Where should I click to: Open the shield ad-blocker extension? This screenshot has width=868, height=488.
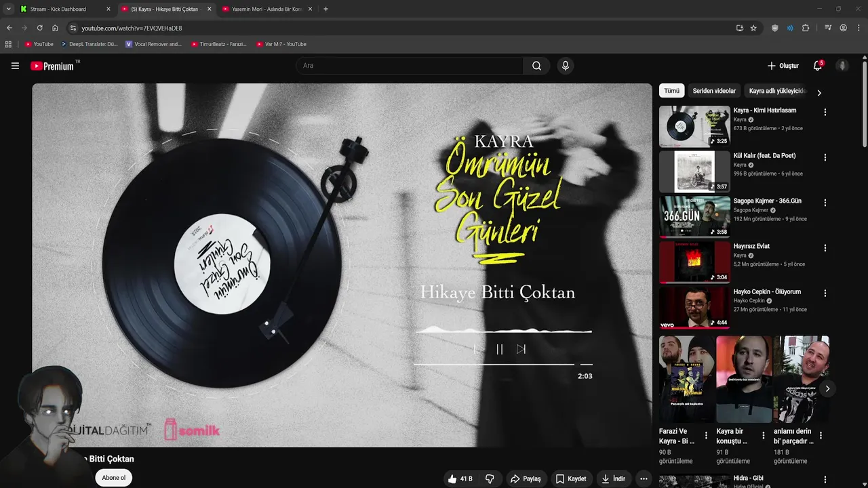[x=775, y=28]
